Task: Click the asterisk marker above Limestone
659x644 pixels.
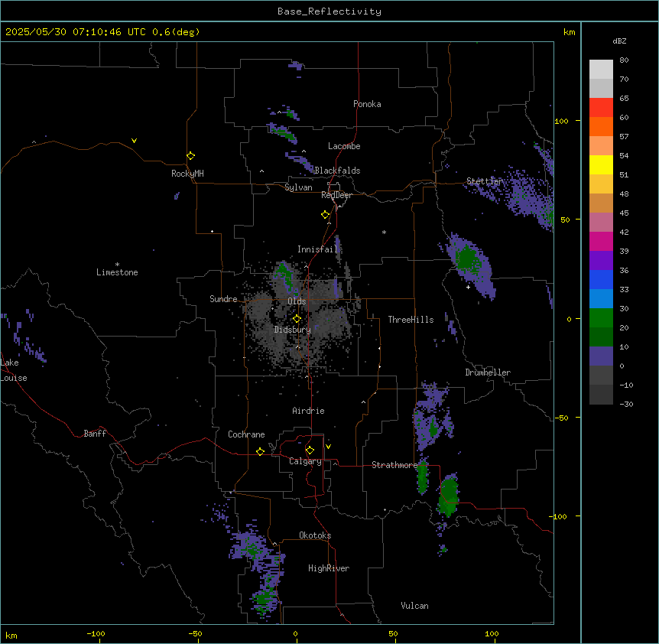Action: [x=117, y=265]
